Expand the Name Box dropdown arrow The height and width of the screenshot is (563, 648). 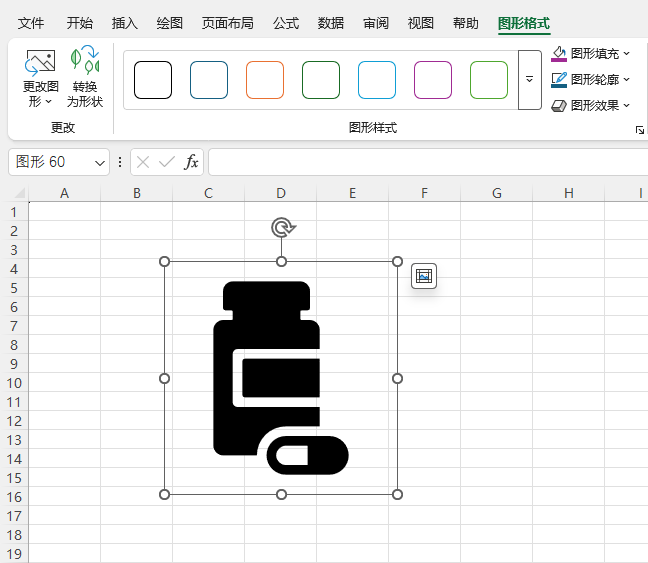pyautogui.click(x=100, y=163)
